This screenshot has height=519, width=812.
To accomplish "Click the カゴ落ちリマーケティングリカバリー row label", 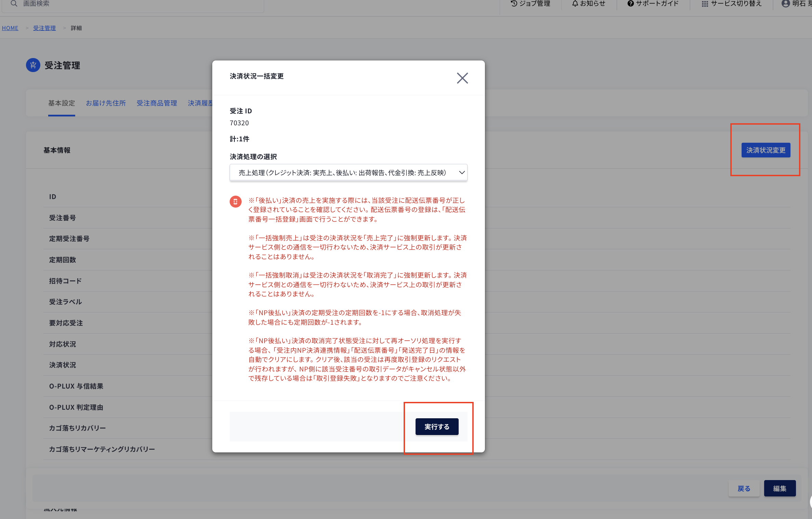I will pyautogui.click(x=102, y=449).
